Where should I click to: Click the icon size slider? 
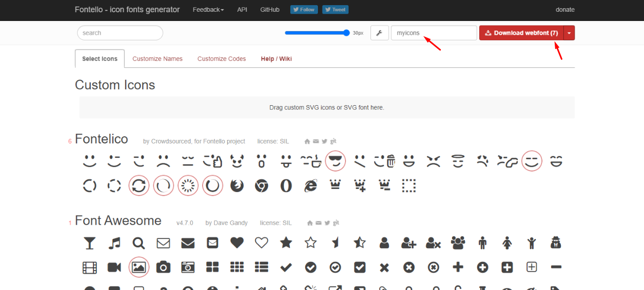[x=316, y=33]
